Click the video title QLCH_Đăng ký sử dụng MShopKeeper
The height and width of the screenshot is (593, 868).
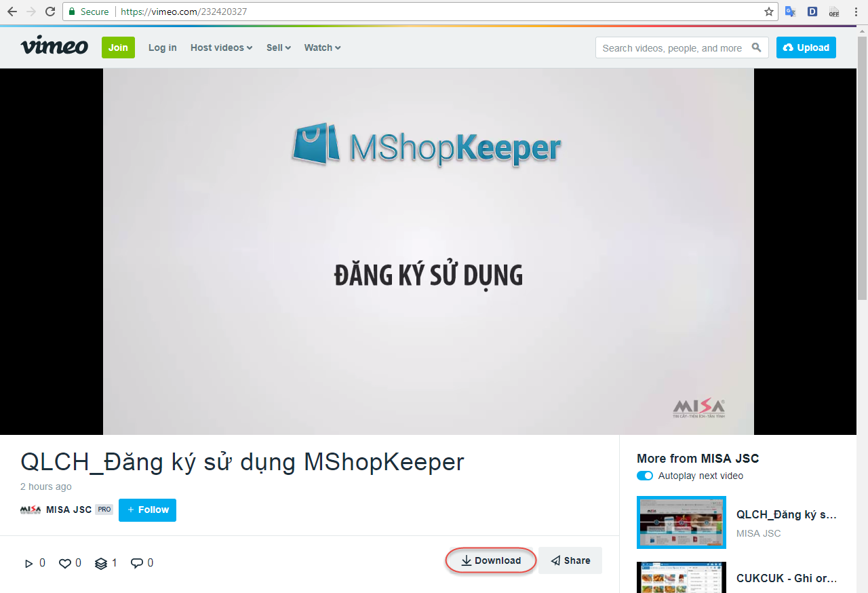pos(243,462)
